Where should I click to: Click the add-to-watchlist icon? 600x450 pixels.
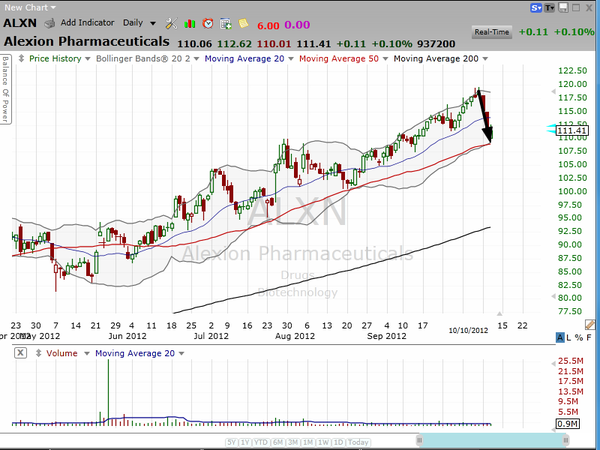coord(225,24)
